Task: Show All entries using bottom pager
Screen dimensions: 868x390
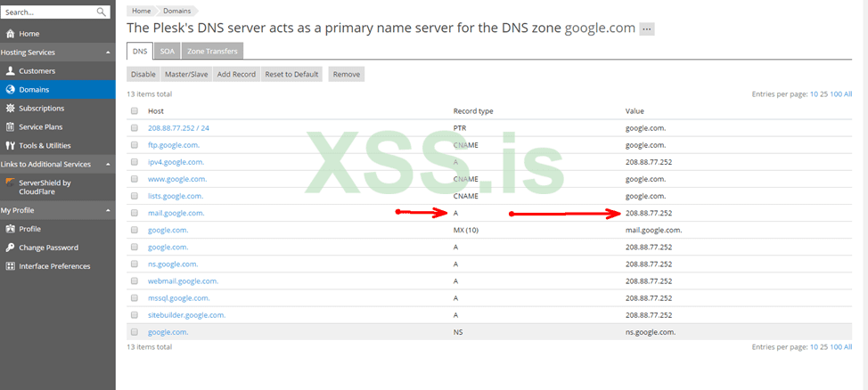Action: [x=848, y=347]
